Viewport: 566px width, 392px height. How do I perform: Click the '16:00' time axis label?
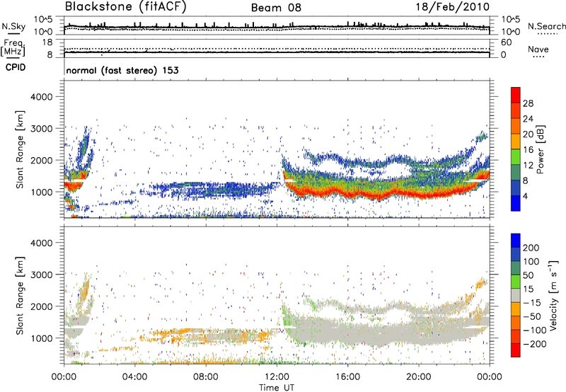tap(347, 376)
